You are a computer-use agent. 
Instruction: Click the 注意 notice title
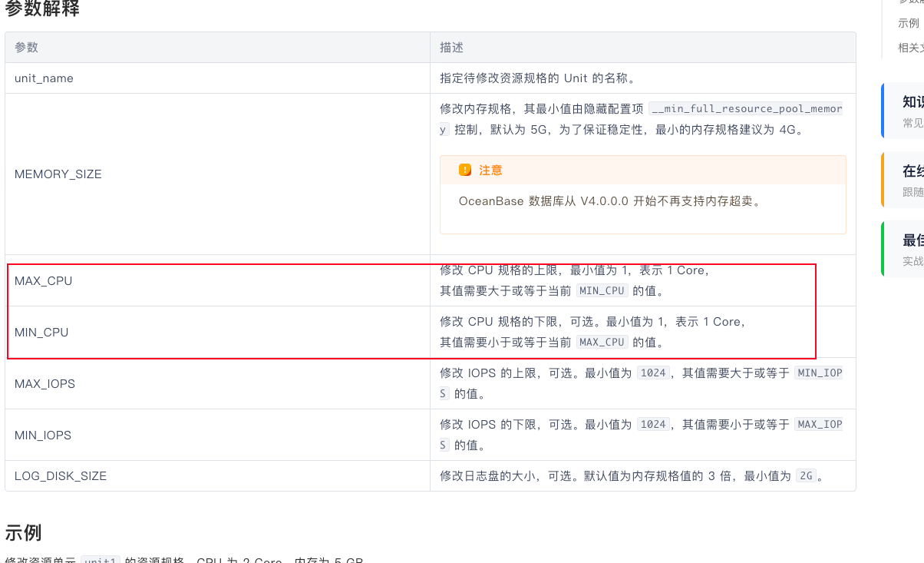pos(491,170)
